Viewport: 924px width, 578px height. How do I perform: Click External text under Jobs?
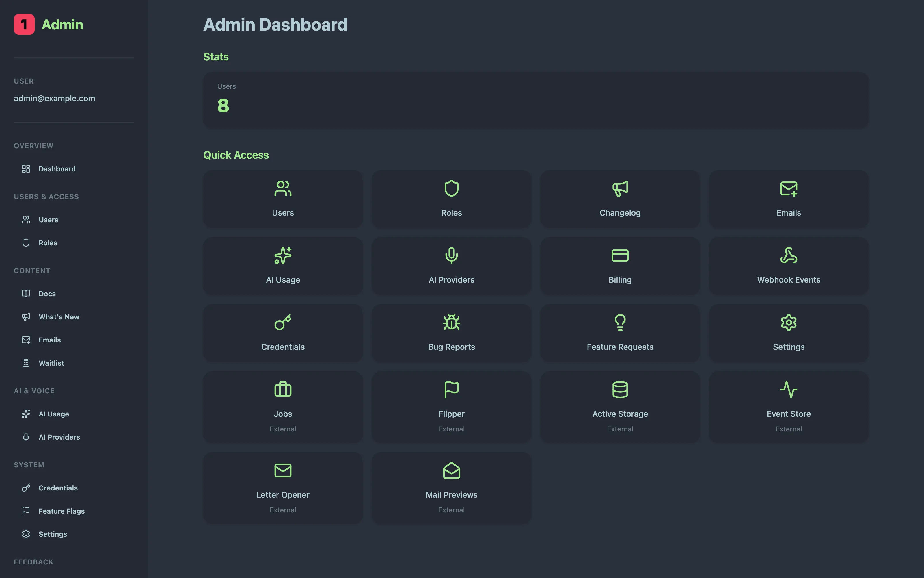(283, 429)
